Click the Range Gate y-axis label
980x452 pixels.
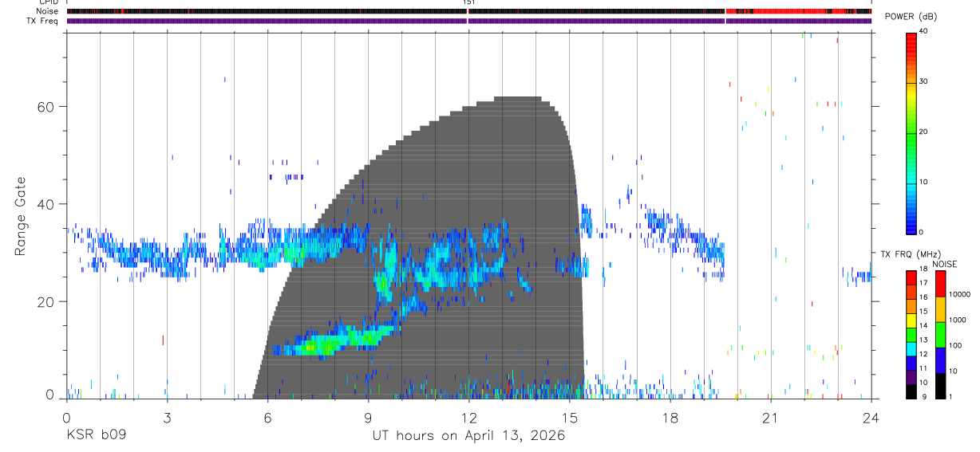tap(20, 217)
